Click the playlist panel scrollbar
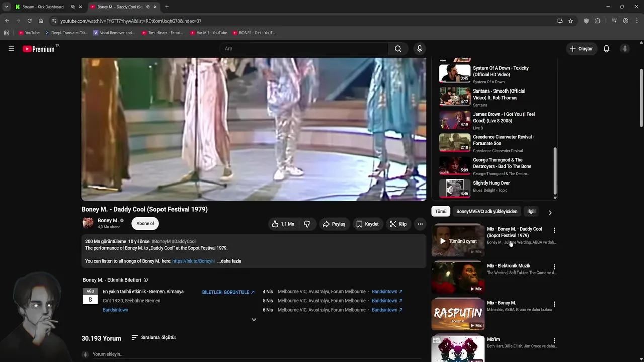The width and height of the screenshot is (644, 362). tap(555, 171)
